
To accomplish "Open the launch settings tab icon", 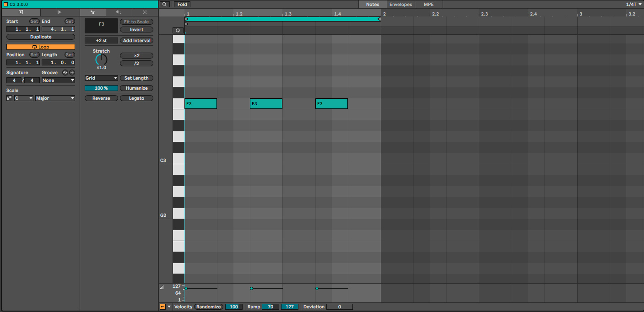I will tap(60, 12).
